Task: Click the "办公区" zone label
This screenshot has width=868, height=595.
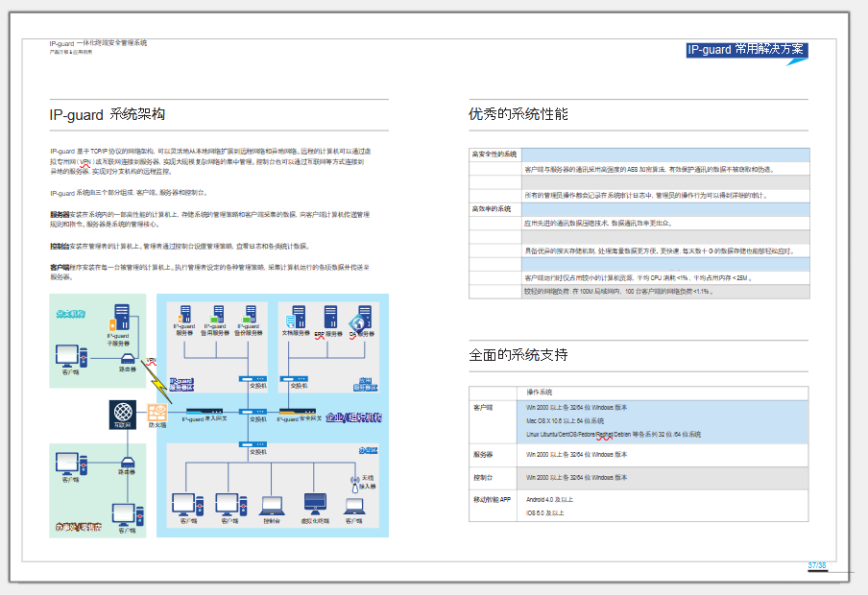Action: (x=368, y=450)
